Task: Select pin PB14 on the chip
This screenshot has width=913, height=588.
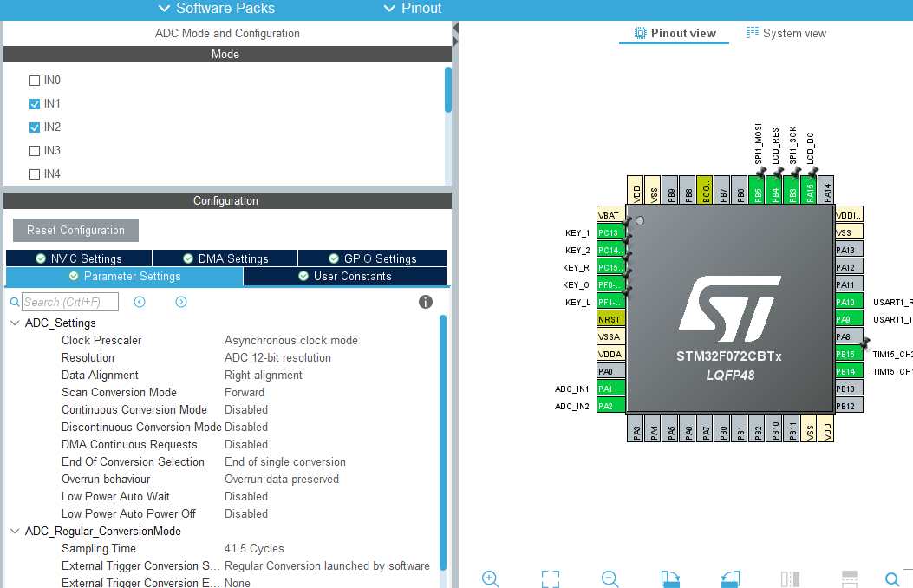Action: (x=849, y=371)
